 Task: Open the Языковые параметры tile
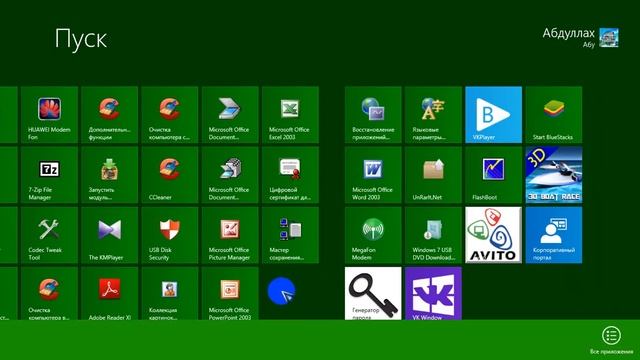pyautogui.click(x=433, y=115)
